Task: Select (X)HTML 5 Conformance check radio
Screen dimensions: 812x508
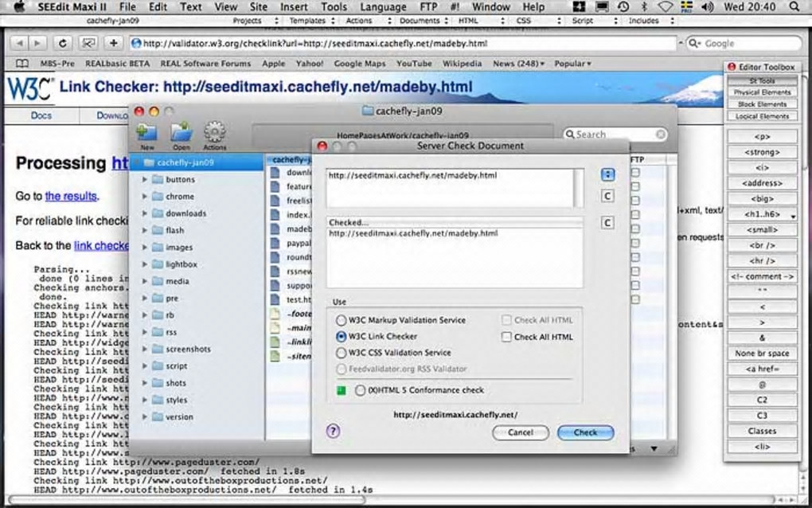Action: coord(360,390)
